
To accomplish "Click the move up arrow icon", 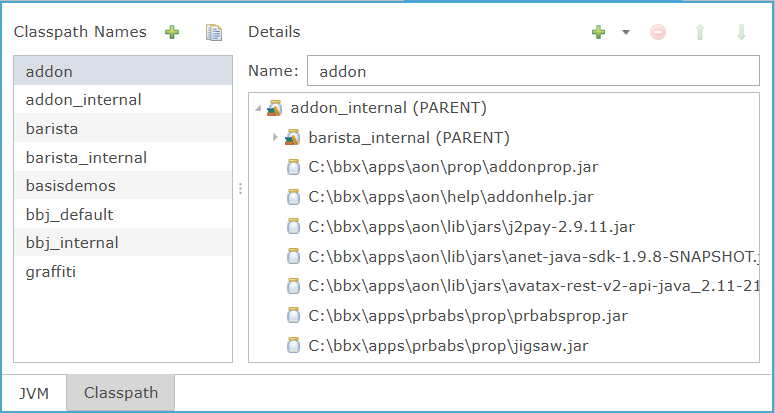I will point(699,32).
